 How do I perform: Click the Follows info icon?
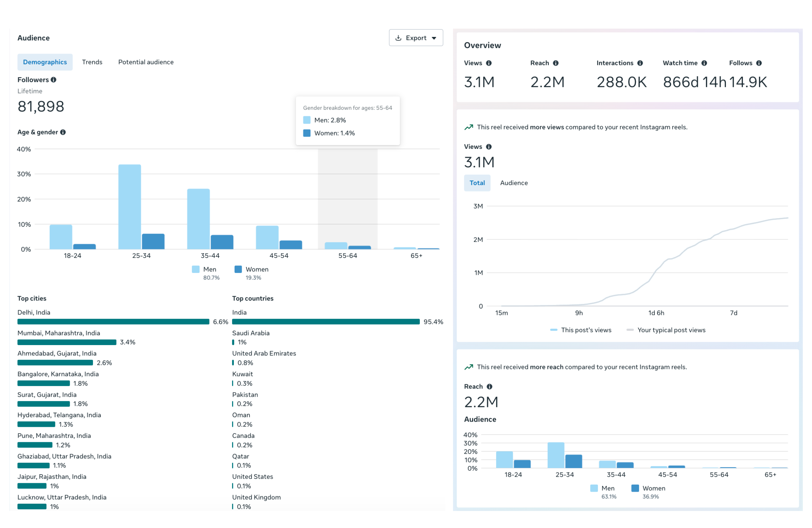pos(759,63)
